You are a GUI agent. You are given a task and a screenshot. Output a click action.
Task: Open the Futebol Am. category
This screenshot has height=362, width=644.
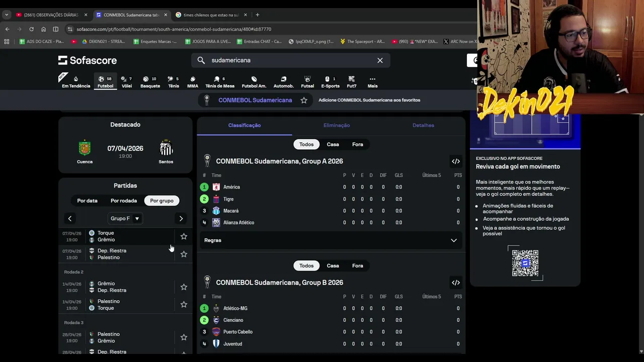pyautogui.click(x=254, y=82)
